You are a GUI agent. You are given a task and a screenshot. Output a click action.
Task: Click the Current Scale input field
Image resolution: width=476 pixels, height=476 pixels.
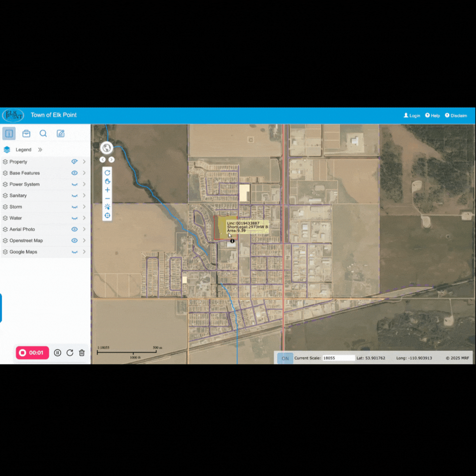click(x=338, y=358)
